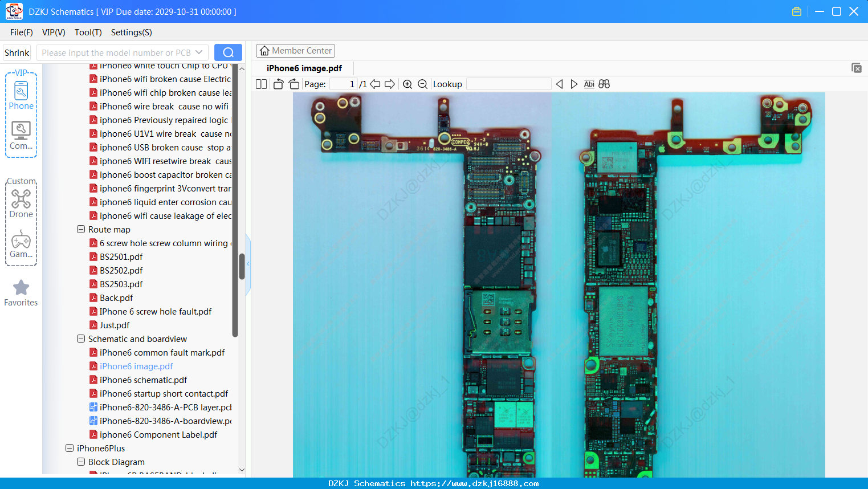Open BS2503.pdf
The width and height of the screenshot is (868, 489).
click(x=116, y=284)
